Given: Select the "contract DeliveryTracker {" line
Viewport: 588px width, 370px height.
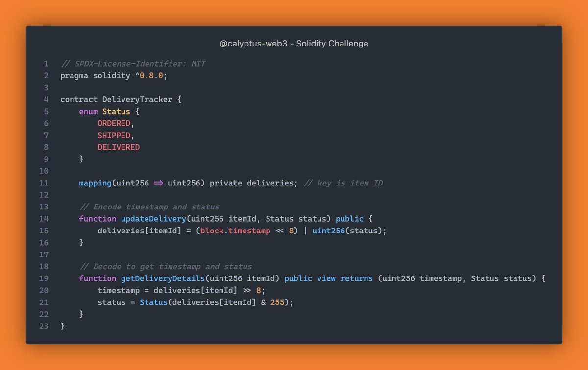Looking at the screenshot, I should (x=121, y=99).
